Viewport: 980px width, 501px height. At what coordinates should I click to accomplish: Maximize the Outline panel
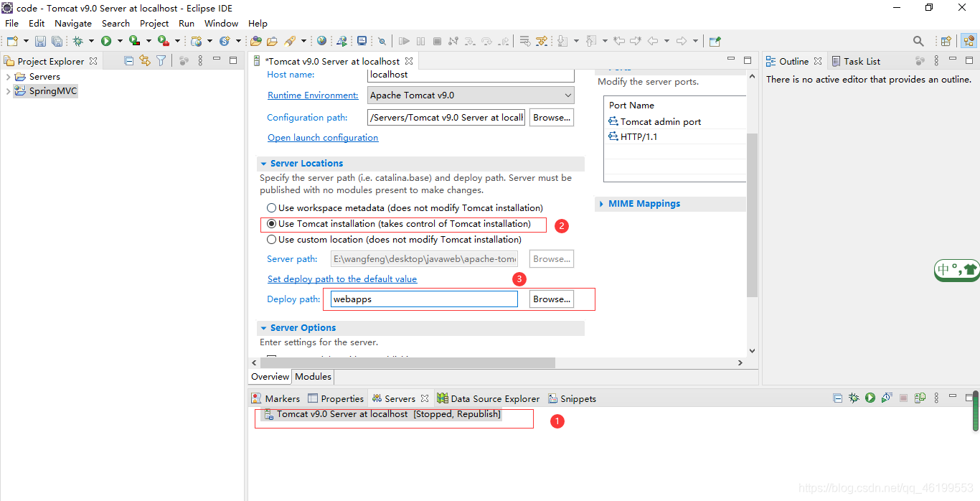click(x=969, y=60)
